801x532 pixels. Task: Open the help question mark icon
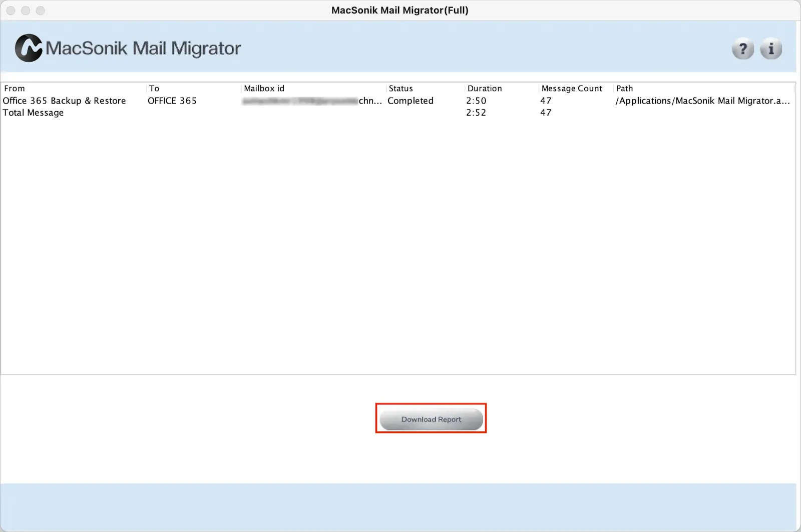tap(743, 49)
